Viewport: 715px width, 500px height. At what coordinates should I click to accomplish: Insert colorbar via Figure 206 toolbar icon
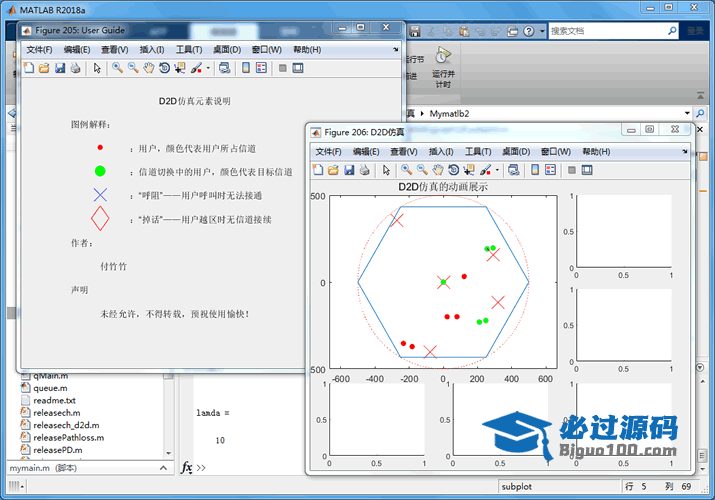tap(535, 170)
